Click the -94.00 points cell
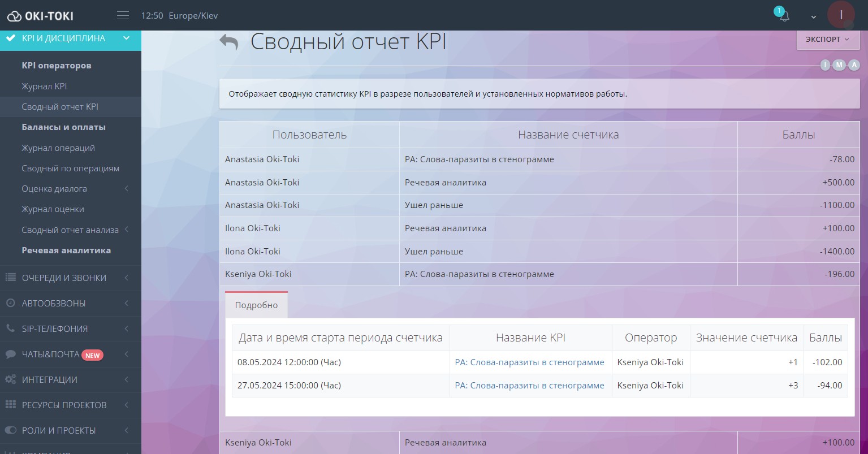 tap(826, 386)
